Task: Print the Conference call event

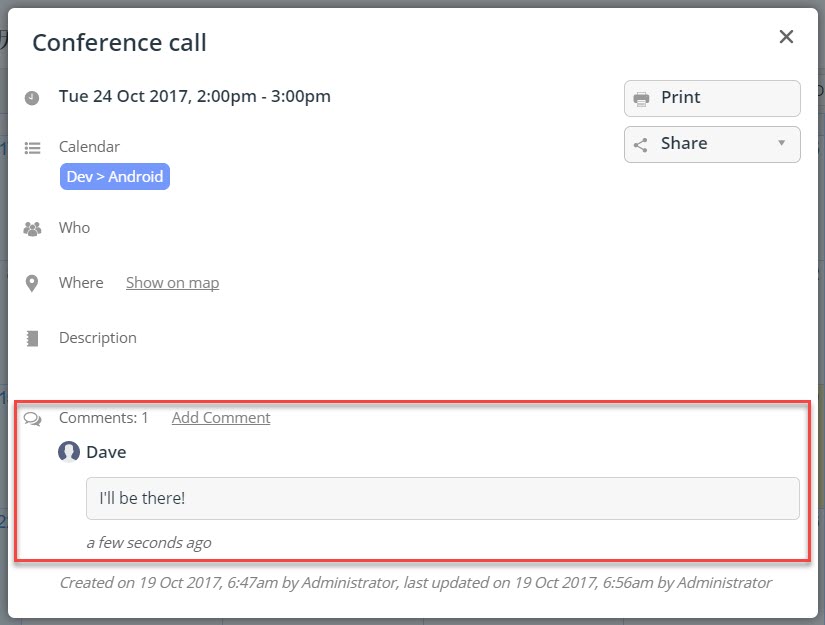Action: (x=712, y=98)
